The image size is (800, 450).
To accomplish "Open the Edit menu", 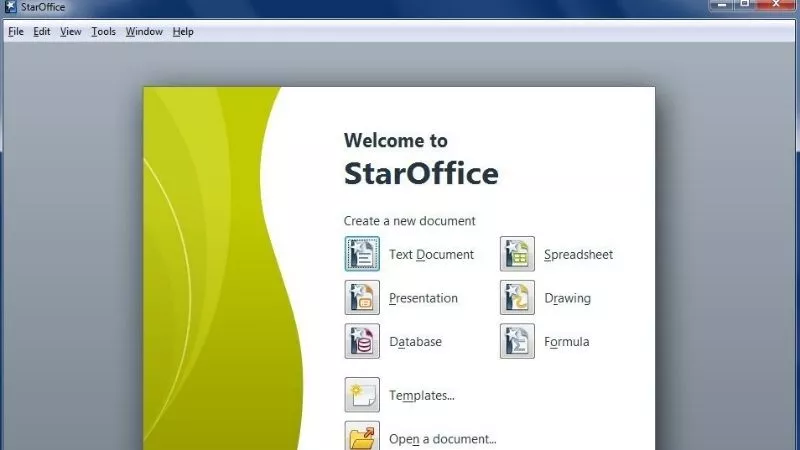I will coord(41,32).
